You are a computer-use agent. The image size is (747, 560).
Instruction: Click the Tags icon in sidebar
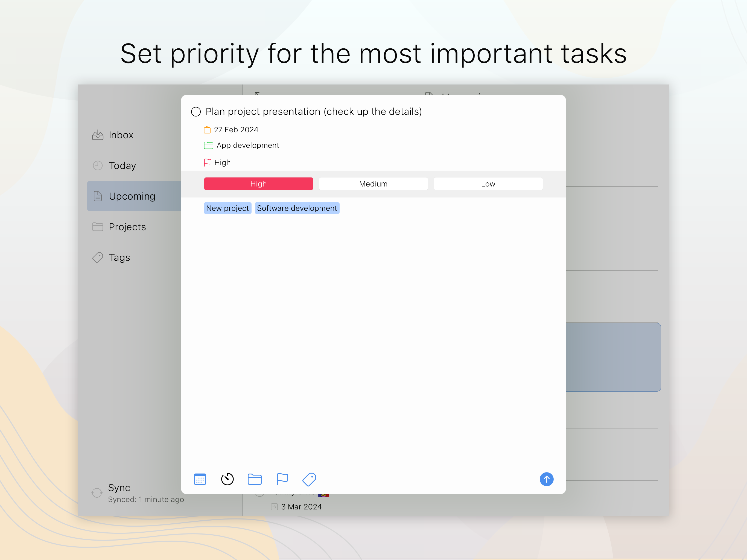[x=98, y=257]
